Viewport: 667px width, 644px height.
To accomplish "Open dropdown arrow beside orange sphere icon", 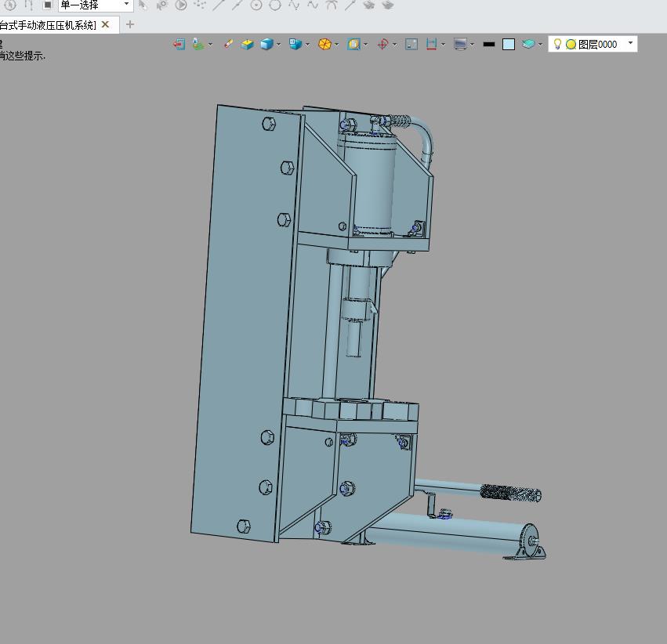I will tap(336, 45).
